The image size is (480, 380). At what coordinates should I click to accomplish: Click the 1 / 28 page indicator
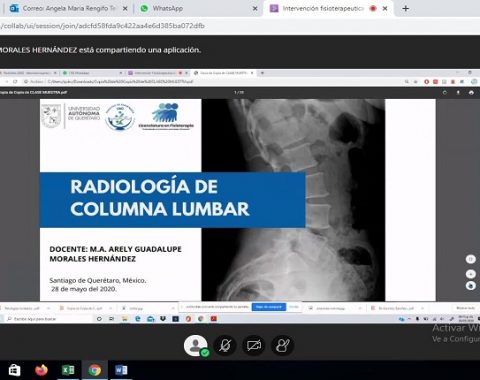[239, 92]
